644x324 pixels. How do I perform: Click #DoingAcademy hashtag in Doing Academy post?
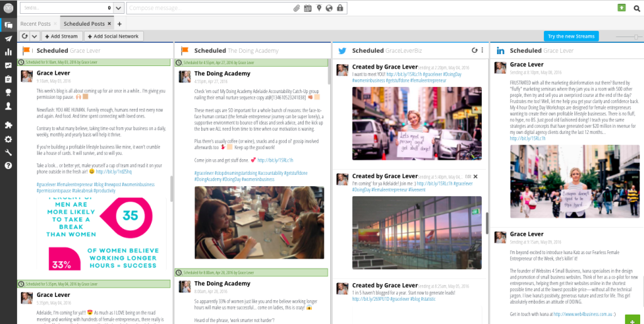pos(208,179)
